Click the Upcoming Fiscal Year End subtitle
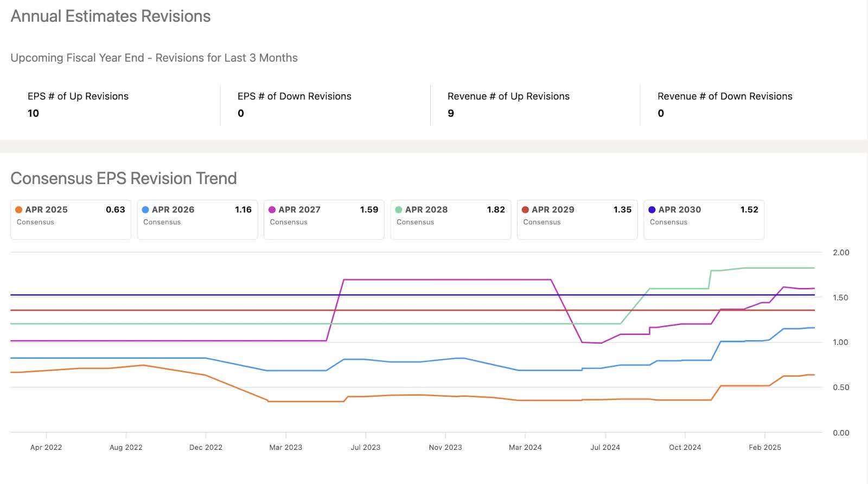The height and width of the screenshot is (484, 868). point(154,58)
